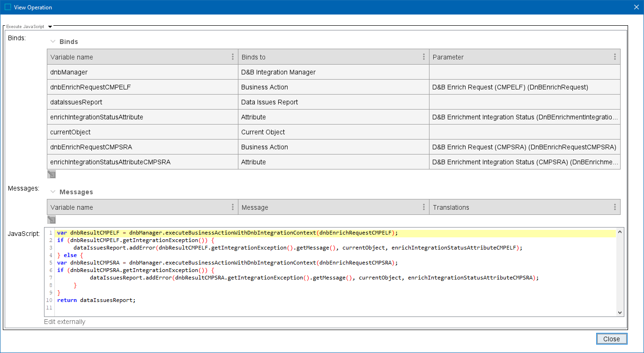This screenshot has width=644, height=353.
Task: Select the dnbEnrichRequestCMPSRA variable cell
Action: tap(142, 147)
